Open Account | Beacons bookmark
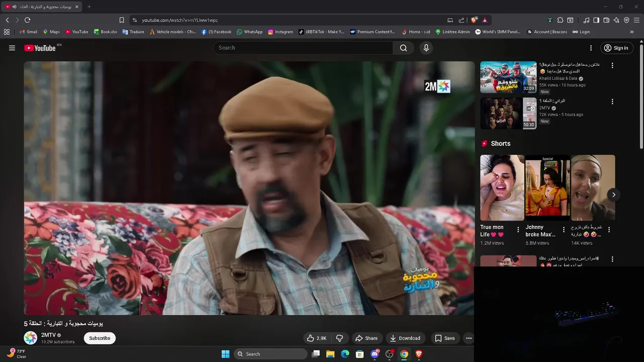This screenshot has height=362, width=644. (547, 32)
